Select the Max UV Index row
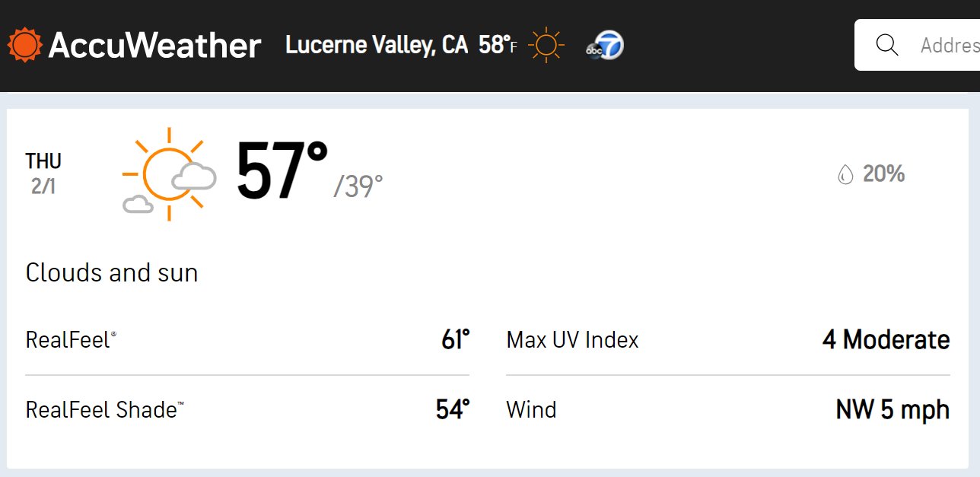The width and height of the screenshot is (980, 477). 728,339
